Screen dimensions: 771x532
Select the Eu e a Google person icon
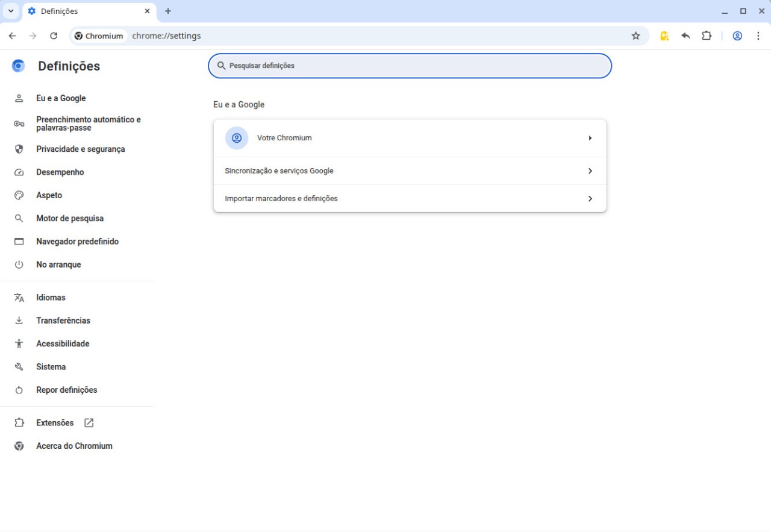19,98
